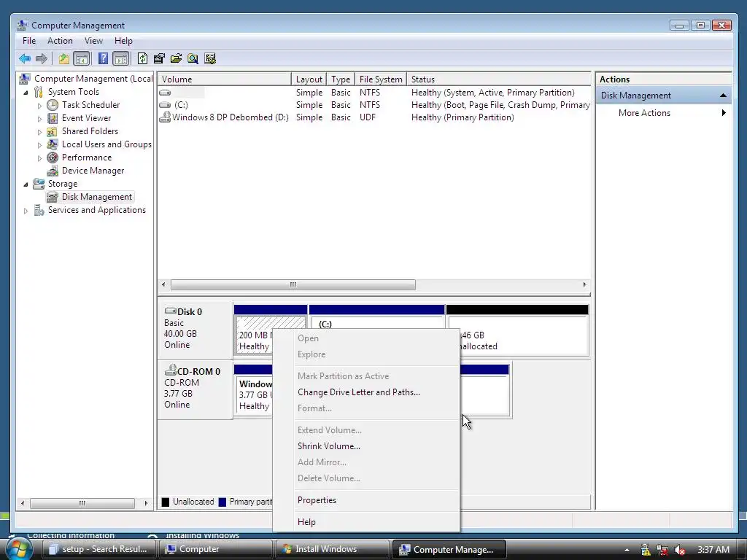Click the Task Scheduler clock icon
Screen dimensions: 747x560
coord(53,105)
